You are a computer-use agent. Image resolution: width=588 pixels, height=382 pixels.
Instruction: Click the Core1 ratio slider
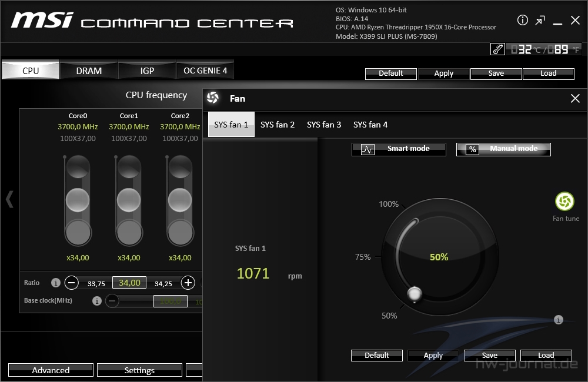click(129, 200)
